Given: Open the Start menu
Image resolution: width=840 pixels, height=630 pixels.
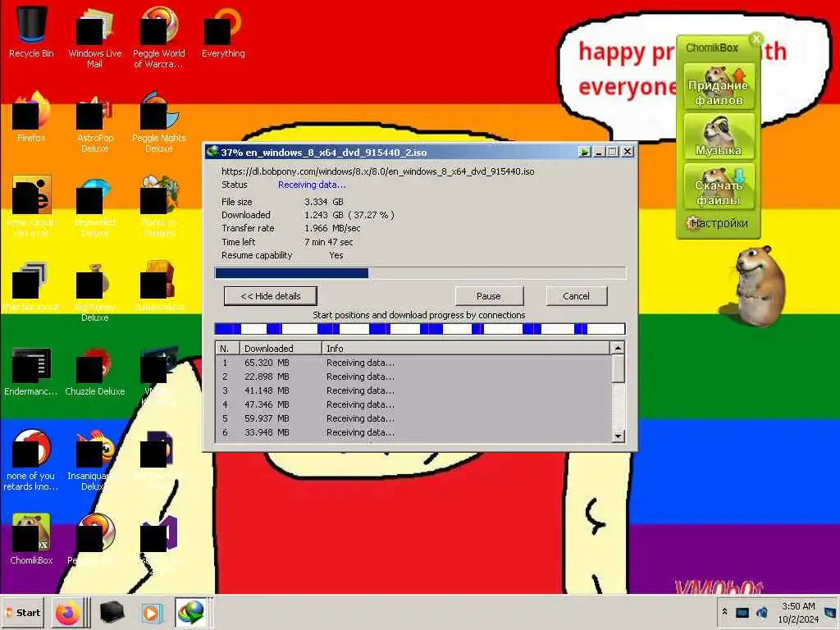Looking at the screenshot, I should point(24,612).
